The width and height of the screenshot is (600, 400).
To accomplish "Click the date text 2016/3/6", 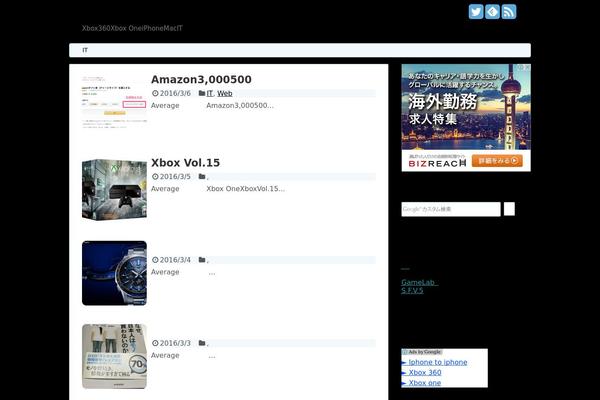I will pyautogui.click(x=175, y=93).
